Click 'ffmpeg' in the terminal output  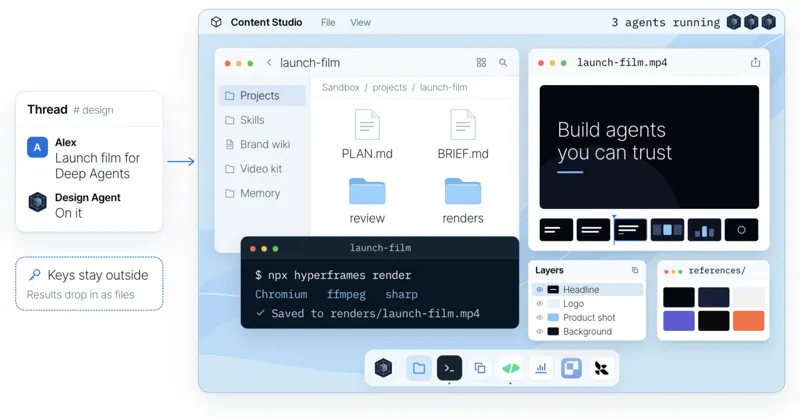coord(346,294)
